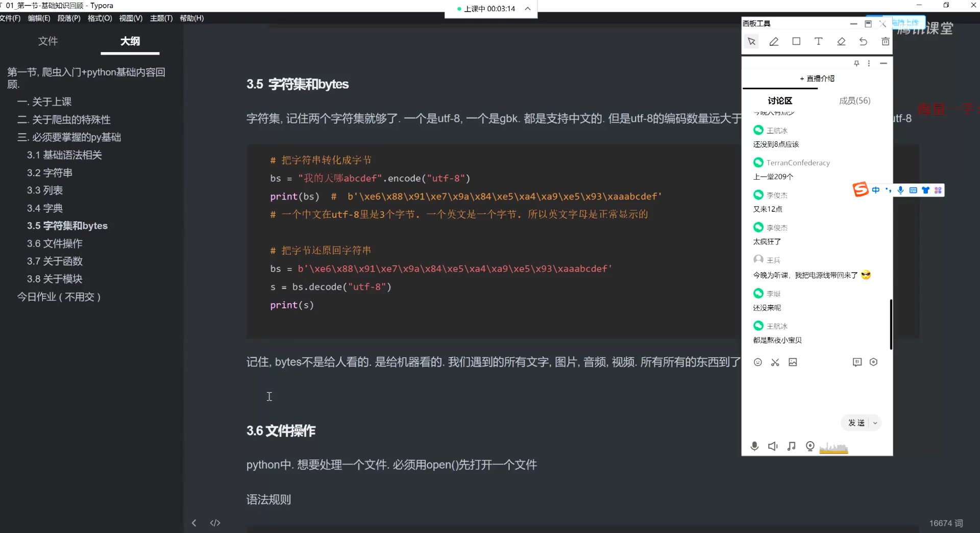Image resolution: width=980 pixels, height=533 pixels.
Task: Go to outline section 3.6 文件操作
Action: 55,244
